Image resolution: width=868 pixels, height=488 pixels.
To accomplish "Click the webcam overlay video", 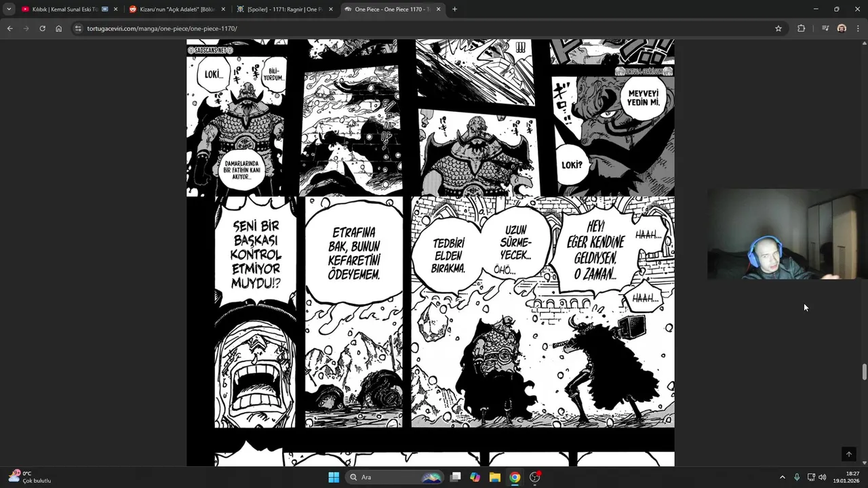I will (x=787, y=234).
